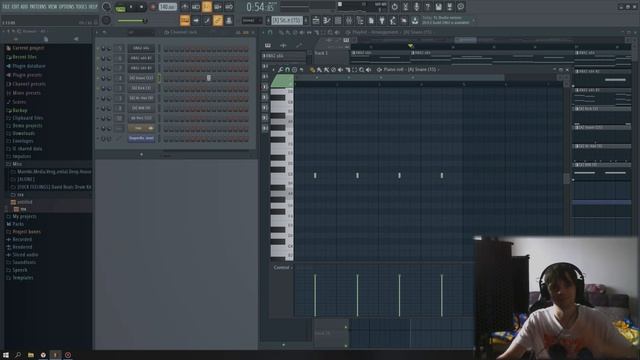The width and height of the screenshot is (640, 360).
Task: Toggle blend recording overdub icon
Action: [218, 7]
